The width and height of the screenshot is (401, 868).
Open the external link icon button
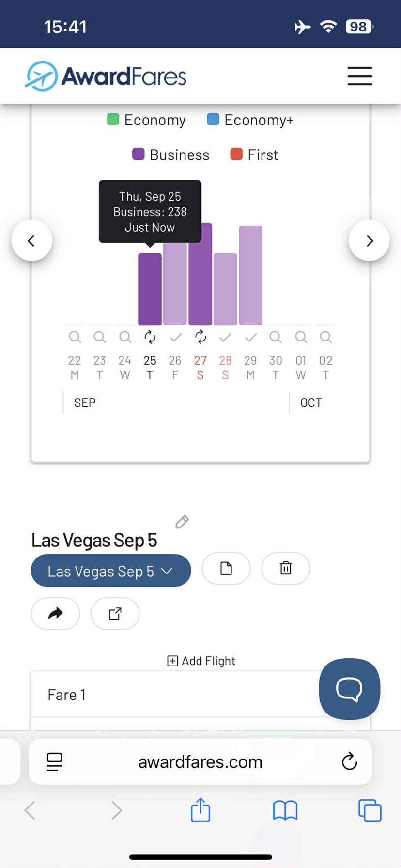pyautogui.click(x=115, y=614)
